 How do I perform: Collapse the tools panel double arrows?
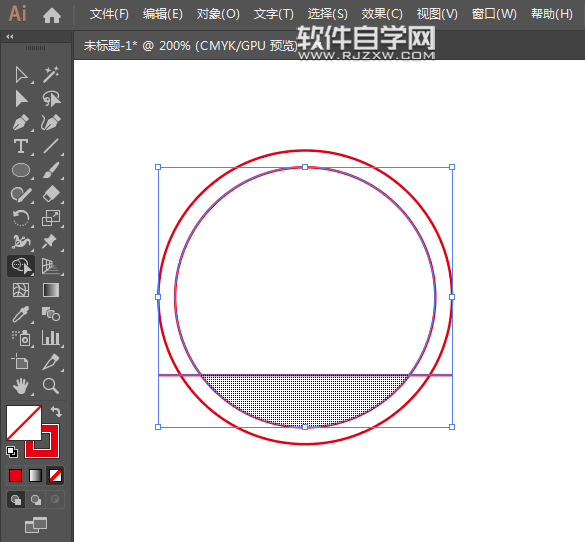tap(10, 37)
